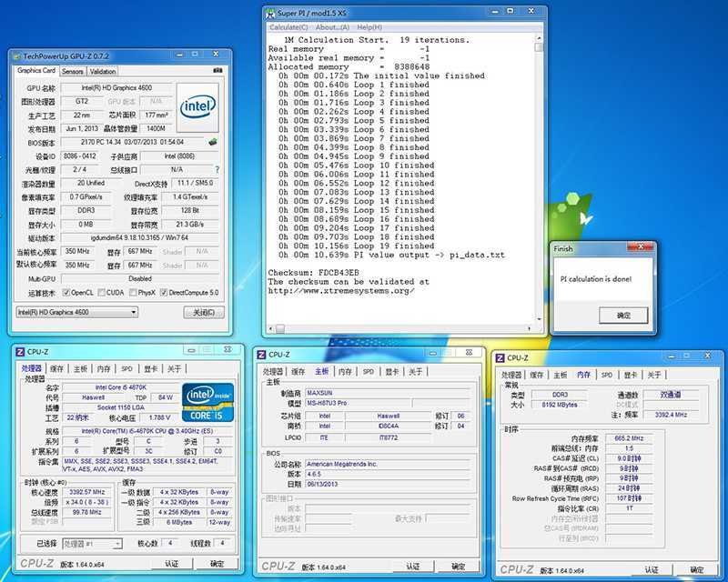Click the GPU-Z screenshot camera icon
Image resolution: width=728 pixels, height=582 pixels.
click(217, 71)
